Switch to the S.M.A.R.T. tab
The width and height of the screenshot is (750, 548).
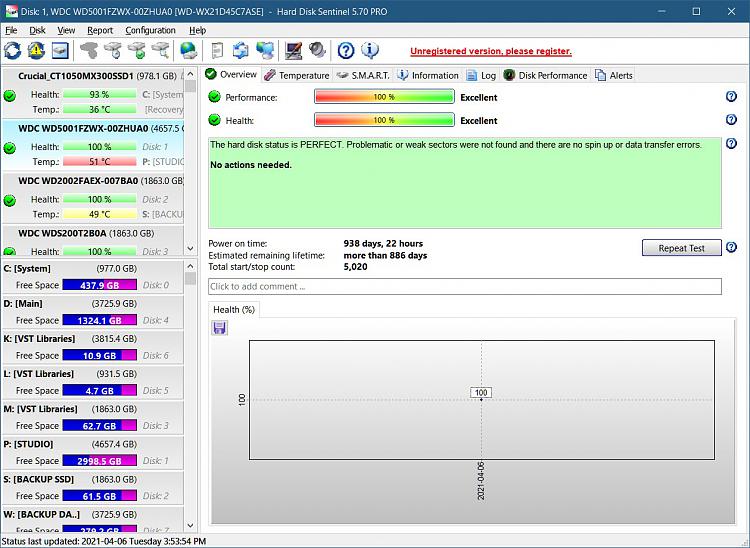pyautogui.click(x=363, y=76)
